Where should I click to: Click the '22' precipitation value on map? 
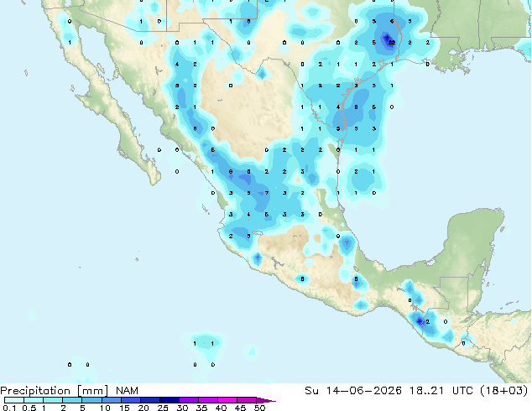(x=392, y=43)
